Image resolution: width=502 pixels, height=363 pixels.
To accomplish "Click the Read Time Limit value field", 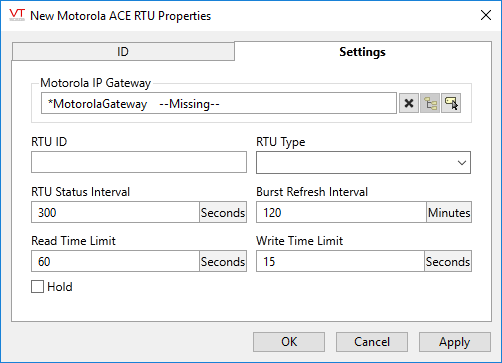I will (115, 261).
